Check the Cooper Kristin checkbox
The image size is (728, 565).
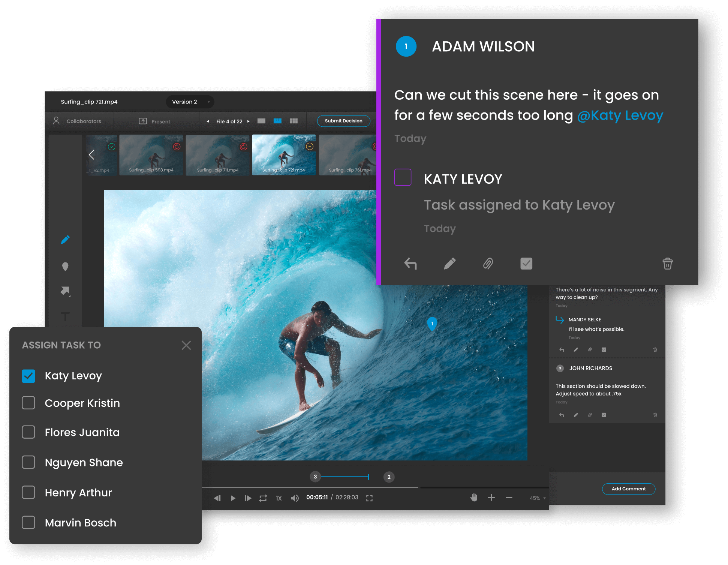point(28,403)
